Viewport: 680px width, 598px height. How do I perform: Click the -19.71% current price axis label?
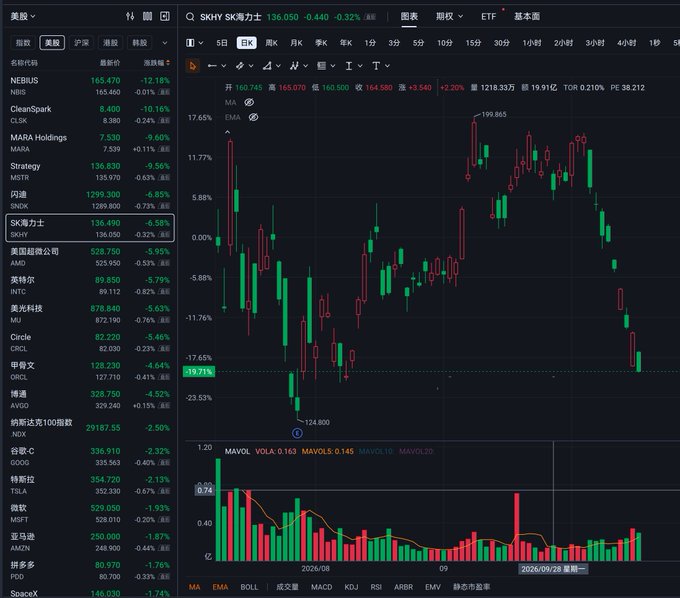[x=199, y=372]
